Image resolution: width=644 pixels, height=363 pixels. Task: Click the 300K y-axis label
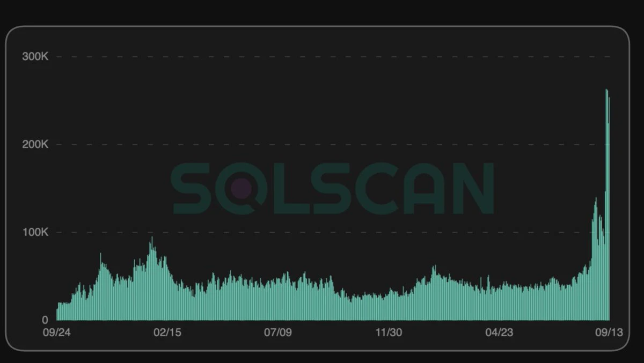[35, 57]
